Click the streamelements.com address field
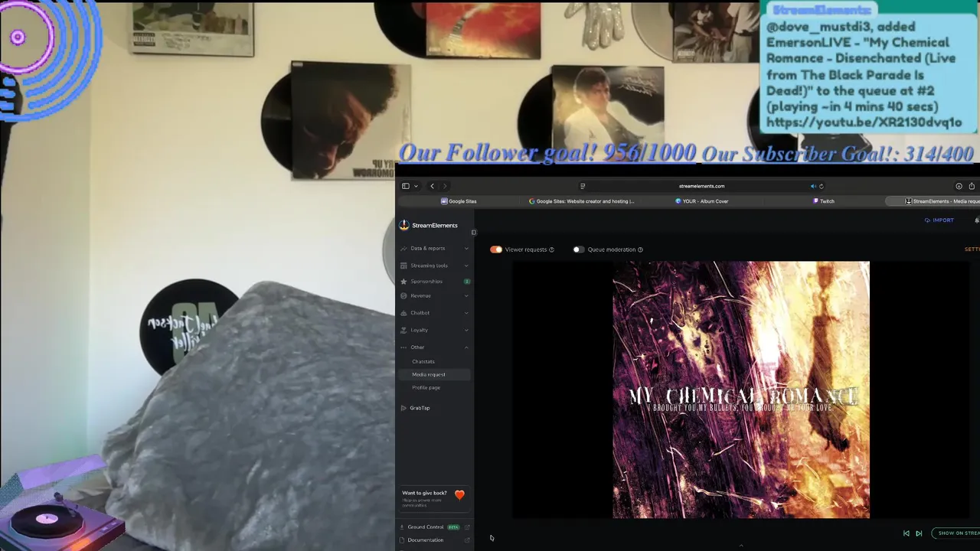 pyautogui.click(x=701, y=186)
